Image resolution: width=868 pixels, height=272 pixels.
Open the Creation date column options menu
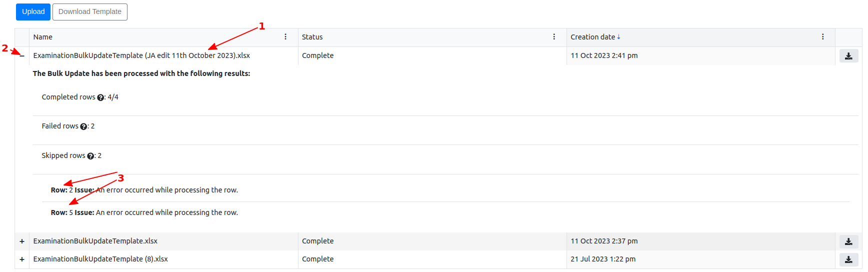pyautogui.click(x=822, y=37)
